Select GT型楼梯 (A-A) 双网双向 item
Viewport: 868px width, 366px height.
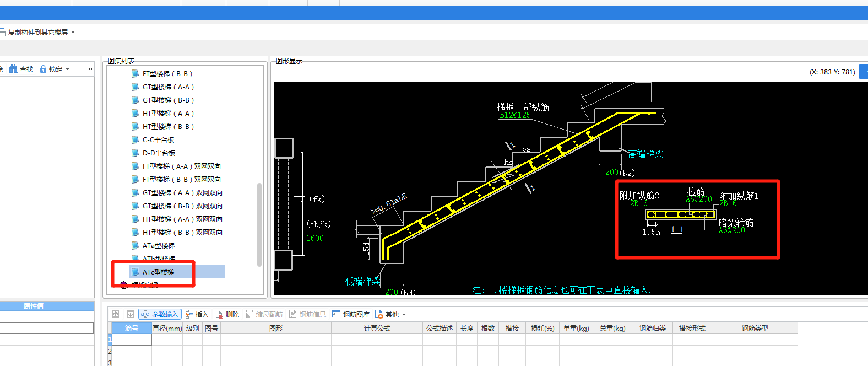point(182,192)
